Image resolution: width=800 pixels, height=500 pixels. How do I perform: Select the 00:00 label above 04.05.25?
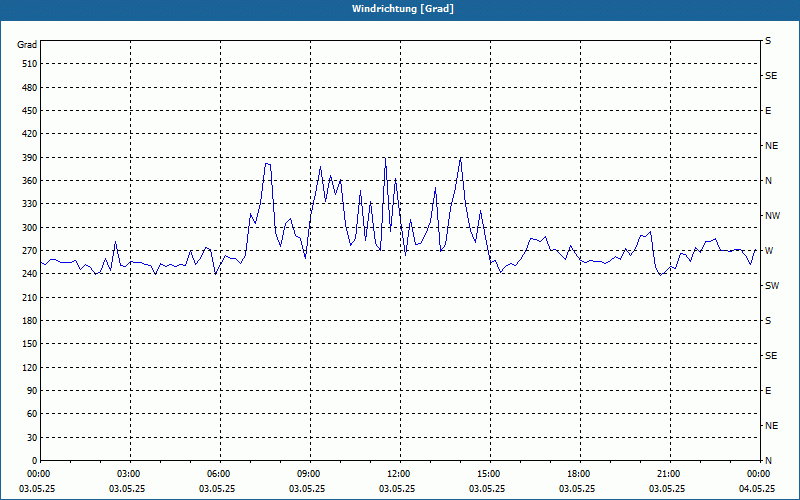coord(758,474)
